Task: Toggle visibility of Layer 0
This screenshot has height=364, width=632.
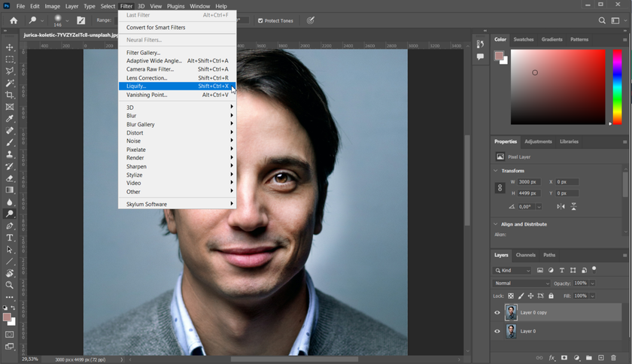Action: (x=497, y=331)
